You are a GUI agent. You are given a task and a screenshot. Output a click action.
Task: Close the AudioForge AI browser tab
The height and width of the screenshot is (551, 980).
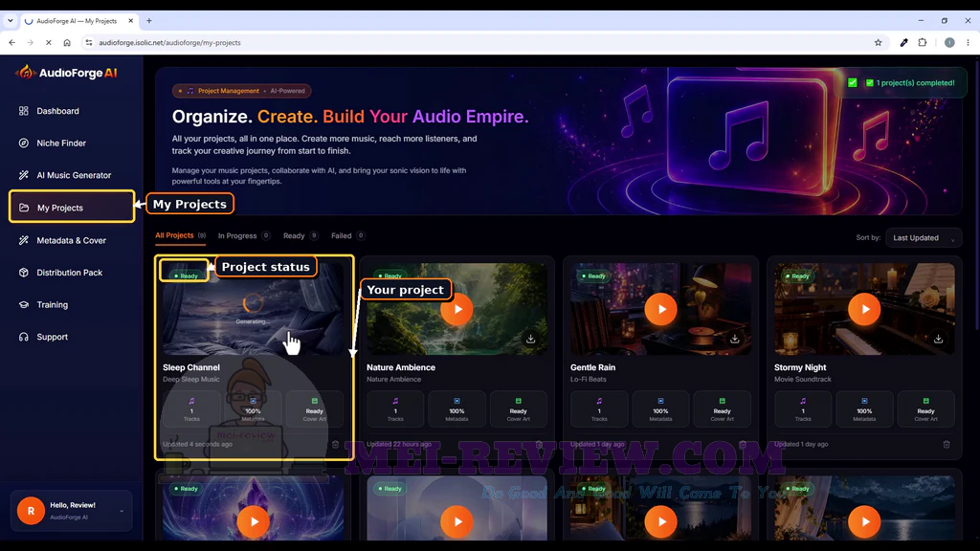click(130, 21)
